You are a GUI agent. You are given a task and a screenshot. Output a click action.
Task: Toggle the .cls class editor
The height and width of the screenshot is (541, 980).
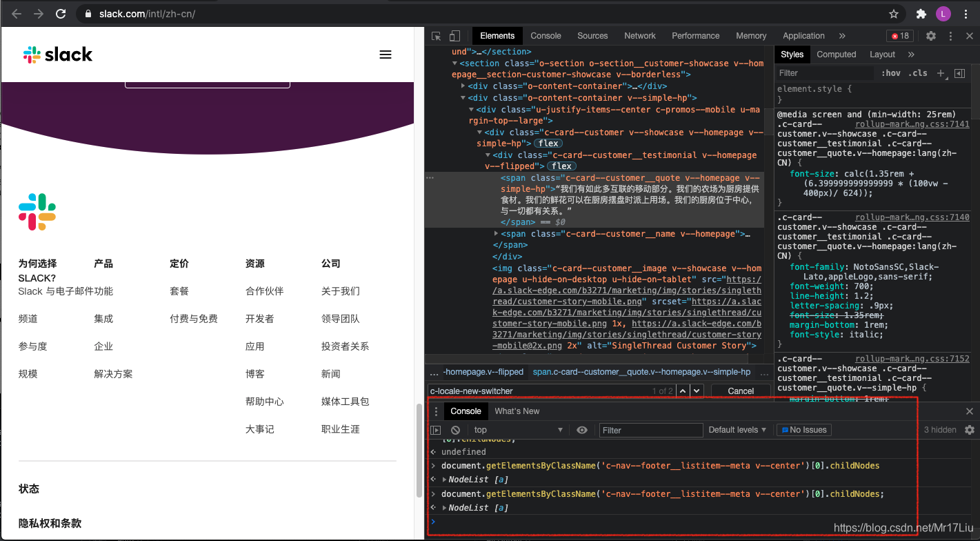(x=916, y=72)
